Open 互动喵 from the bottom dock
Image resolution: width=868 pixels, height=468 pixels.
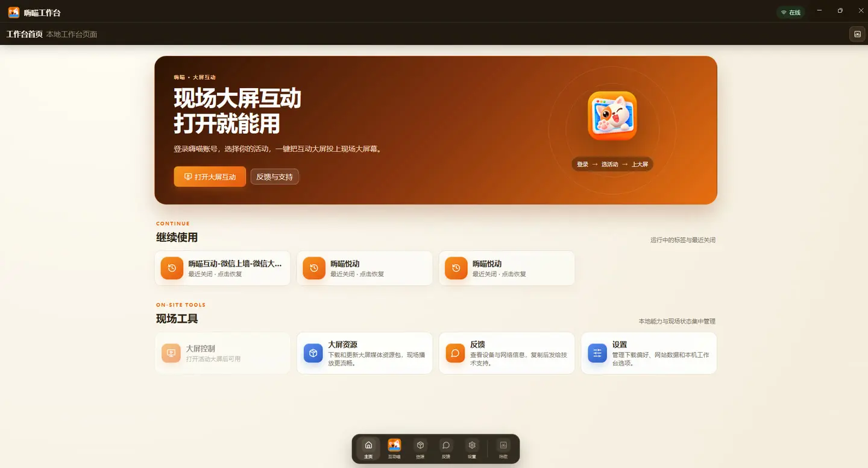[x=394, y=449]
